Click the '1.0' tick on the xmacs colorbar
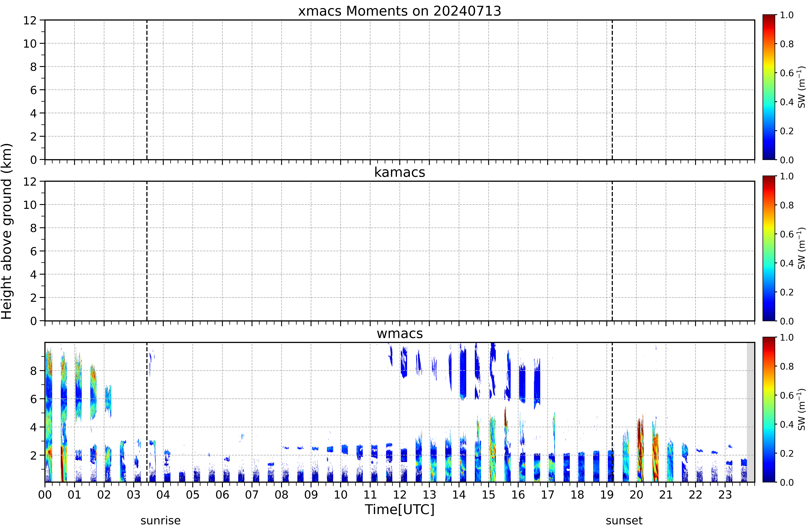This screenshot has width=812, height=532. (x=787, y=15)
